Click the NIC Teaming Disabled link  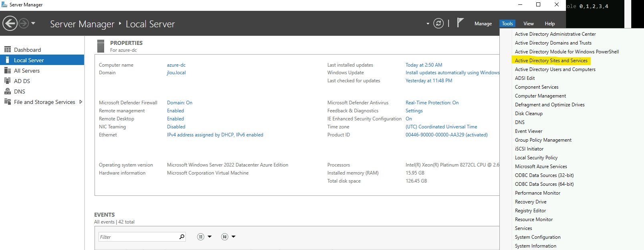click(x=176, y=127)
